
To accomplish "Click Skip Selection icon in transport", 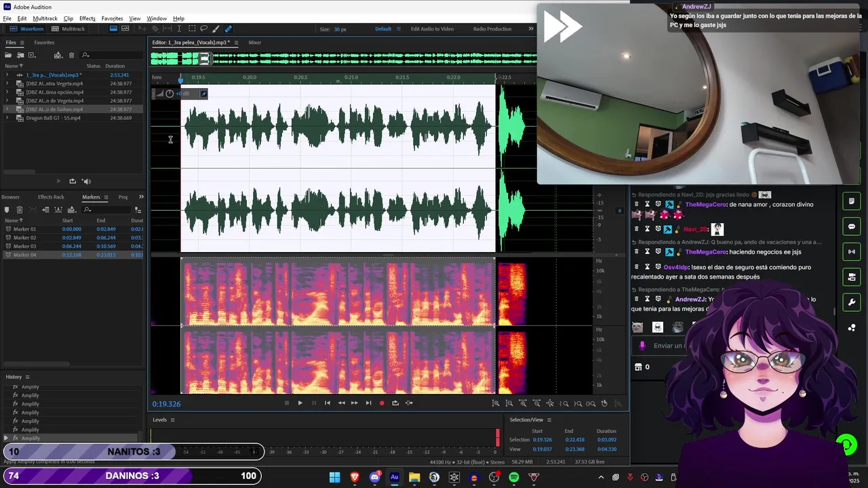I will point(409,403).
